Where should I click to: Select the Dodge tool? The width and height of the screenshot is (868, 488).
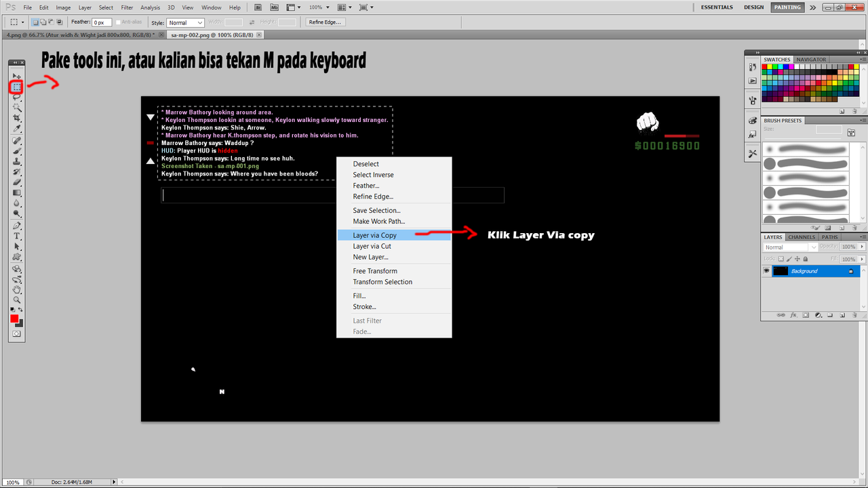[16, 213]
